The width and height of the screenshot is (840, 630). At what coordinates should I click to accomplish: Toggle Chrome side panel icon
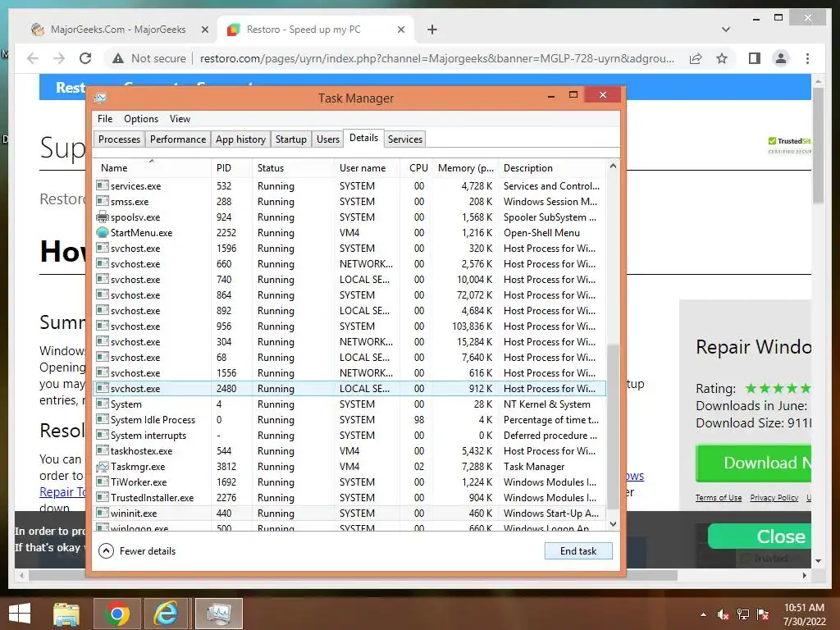[x=755, y=58]
